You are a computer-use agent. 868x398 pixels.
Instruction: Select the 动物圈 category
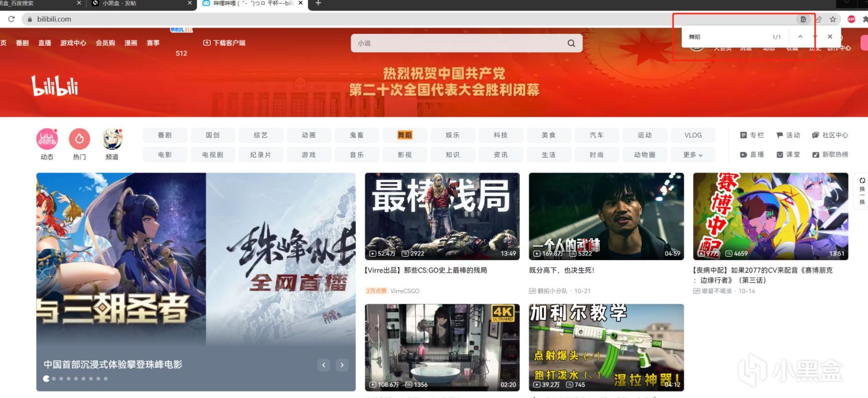pos(644,155)
